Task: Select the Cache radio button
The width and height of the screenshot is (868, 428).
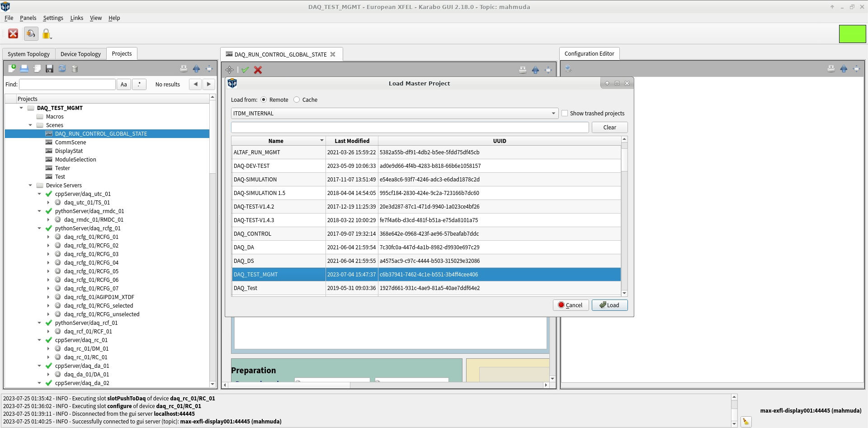Action: pos(297,100)
